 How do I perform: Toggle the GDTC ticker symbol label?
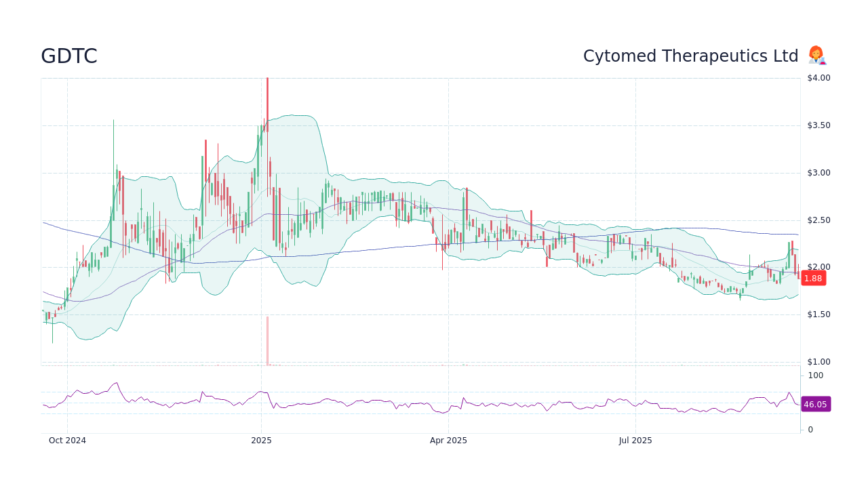click(x=68, y=56)
